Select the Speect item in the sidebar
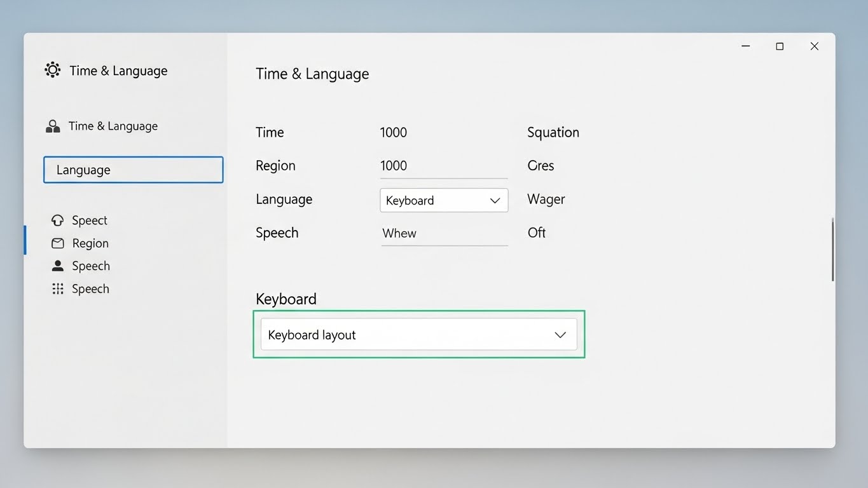 (89, 220)
